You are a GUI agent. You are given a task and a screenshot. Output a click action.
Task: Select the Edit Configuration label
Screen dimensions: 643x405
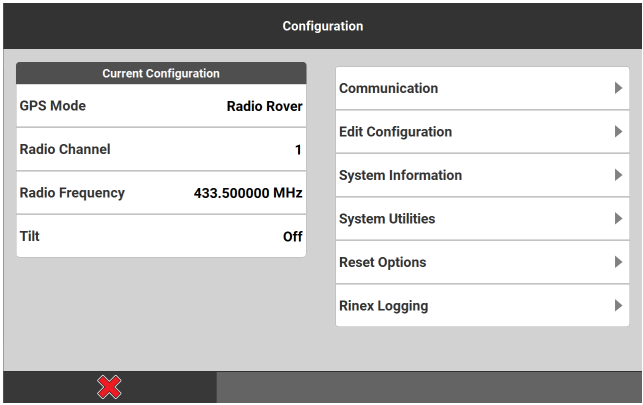click(395, 132)
